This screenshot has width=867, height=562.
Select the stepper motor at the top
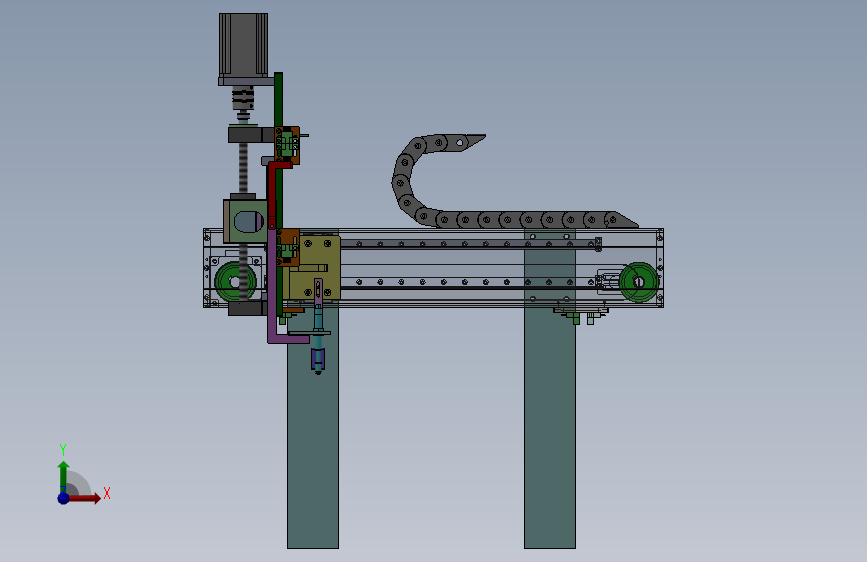coord(243,45)
